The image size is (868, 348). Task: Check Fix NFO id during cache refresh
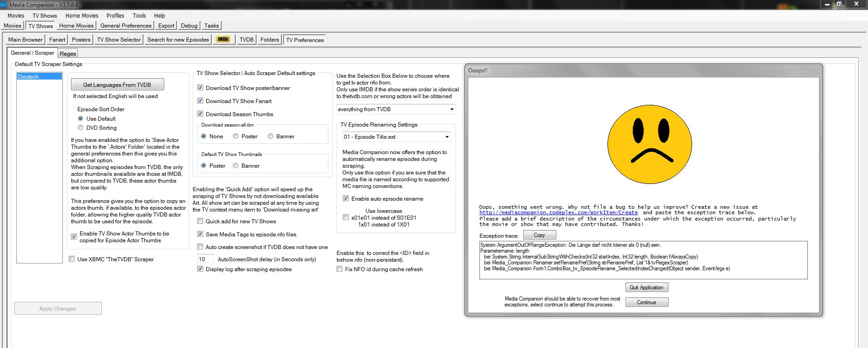[x=339, y=269]
